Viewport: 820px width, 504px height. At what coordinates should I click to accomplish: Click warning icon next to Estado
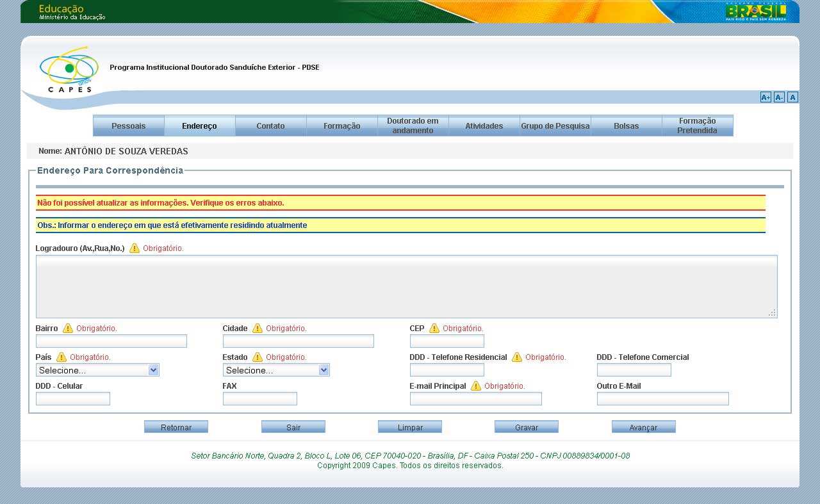pyautogui.click(x=258, y=357)
